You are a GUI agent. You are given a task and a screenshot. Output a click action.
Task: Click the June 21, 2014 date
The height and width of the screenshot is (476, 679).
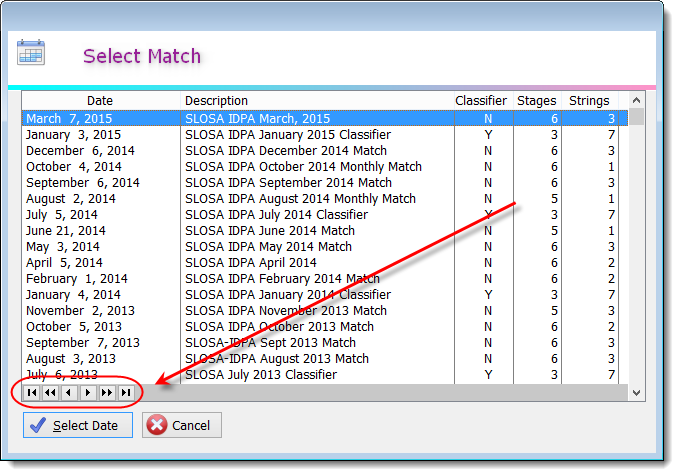66,231
